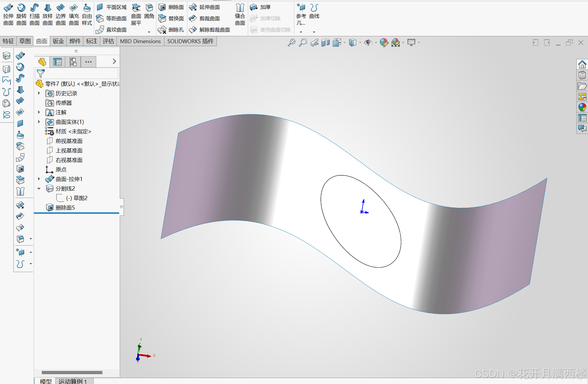The width and height of the screenshot is (588, 384).
Task: Toggle the hide/show items eye icon
Action: [x=368, y=43]
